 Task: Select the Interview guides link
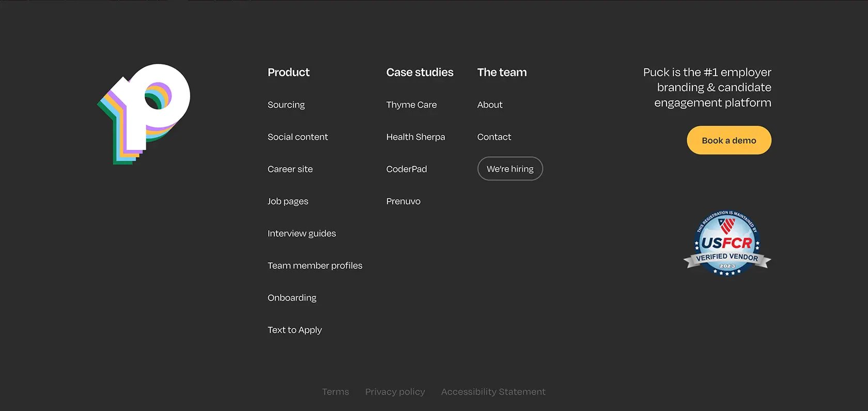(302, 234)
